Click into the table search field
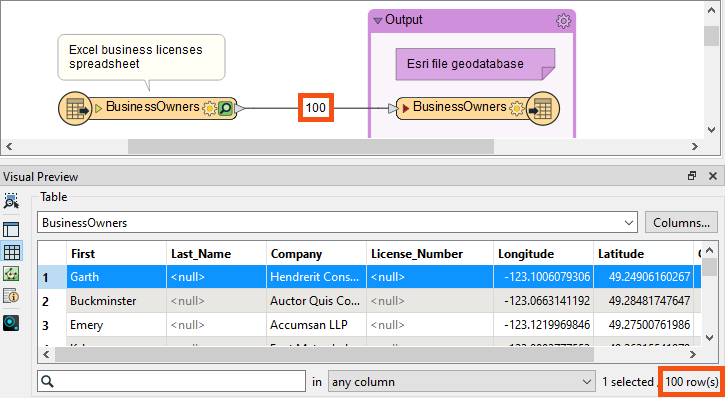 [x=172, y=382]
